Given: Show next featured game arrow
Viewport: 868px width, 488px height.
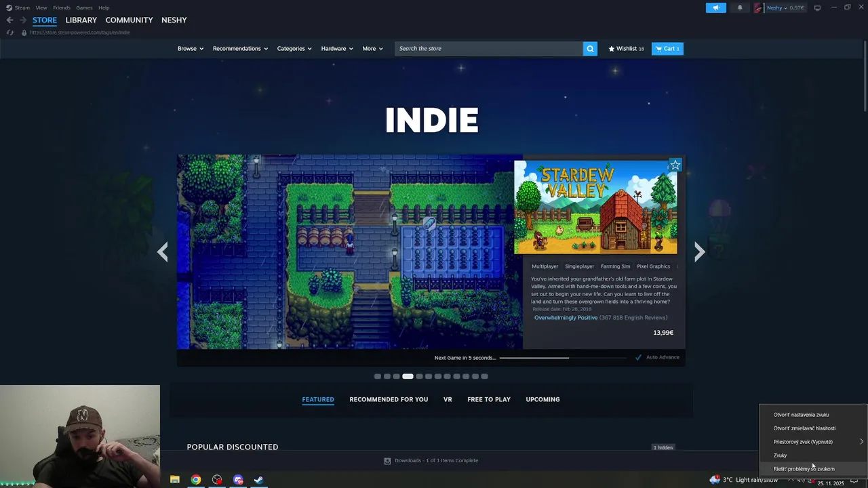Looking at the screenshot, I should [x=699, y=252].
